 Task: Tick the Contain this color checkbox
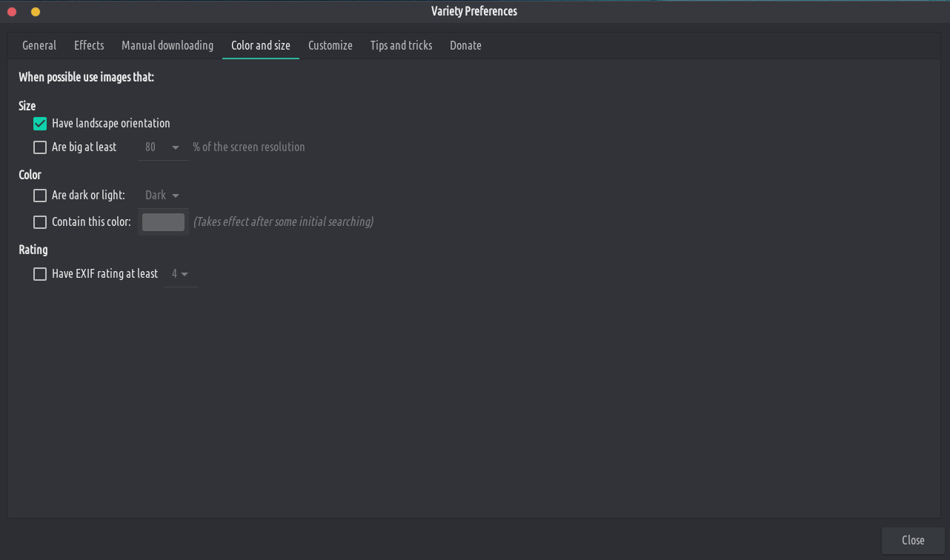(40, 222)
